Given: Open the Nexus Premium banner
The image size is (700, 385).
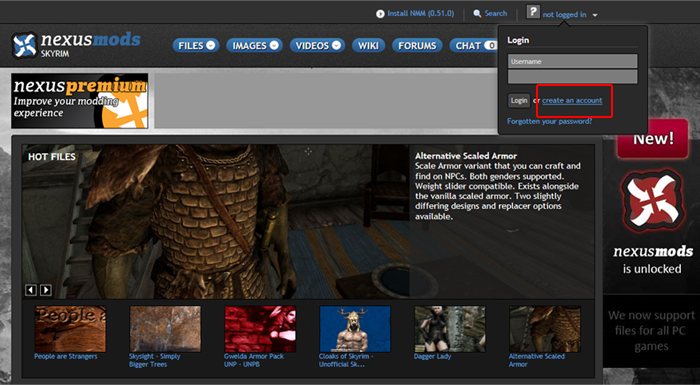Looking at the screenshot, I should [x=79, y=101].
